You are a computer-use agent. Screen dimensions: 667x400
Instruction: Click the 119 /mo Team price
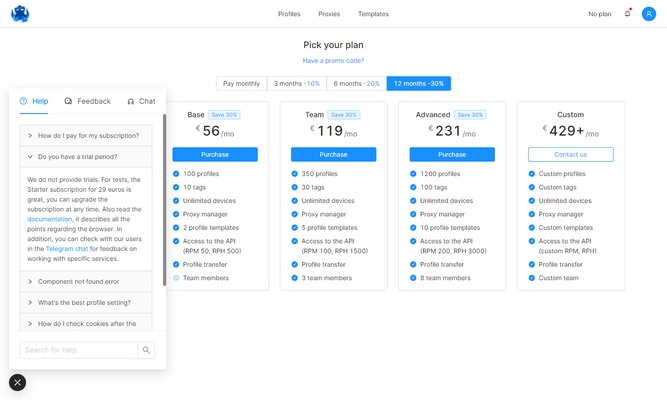(x=334, y=131)
